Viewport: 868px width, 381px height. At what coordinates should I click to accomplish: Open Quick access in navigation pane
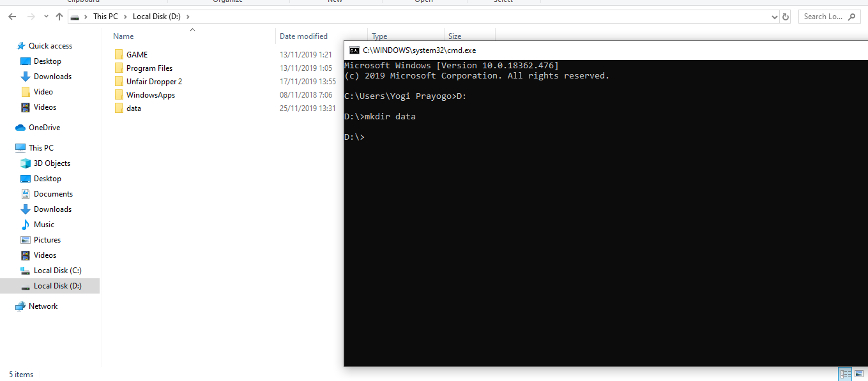pos(50,46)
